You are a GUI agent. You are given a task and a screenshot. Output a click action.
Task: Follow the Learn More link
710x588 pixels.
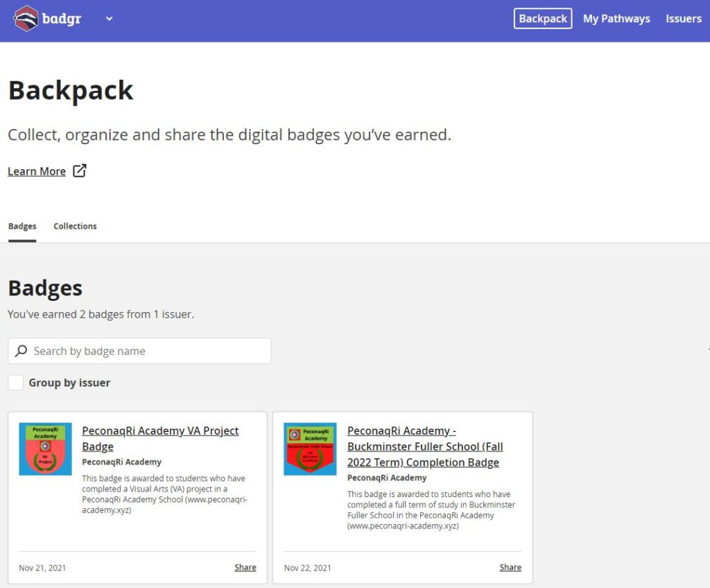point(37,171)
